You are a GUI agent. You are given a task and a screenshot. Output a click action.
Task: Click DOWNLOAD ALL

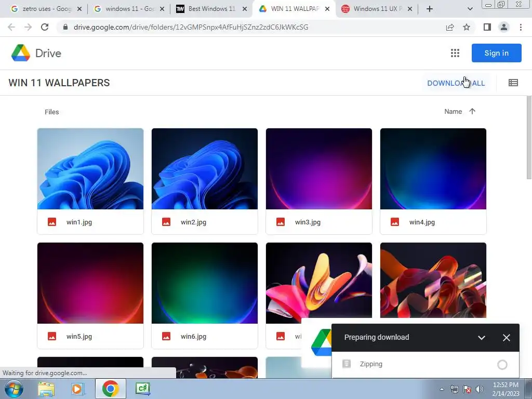pyautogui.click(x=456, y=83)
